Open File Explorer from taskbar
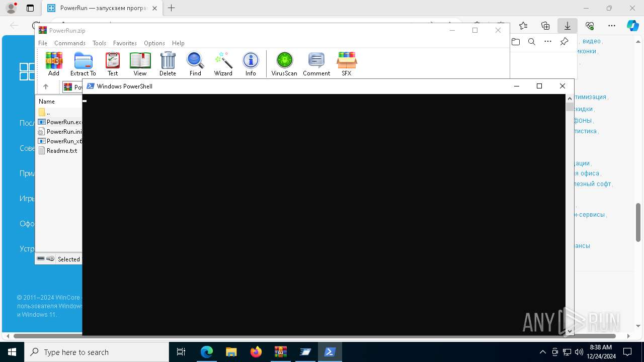Screen dimensions: 644x362 click(231, 352)
